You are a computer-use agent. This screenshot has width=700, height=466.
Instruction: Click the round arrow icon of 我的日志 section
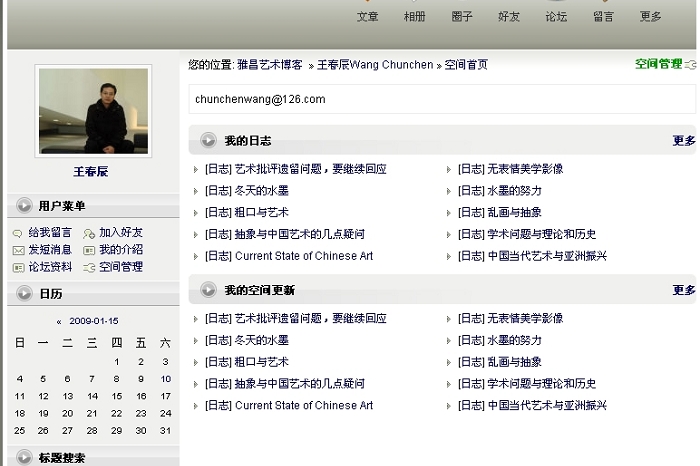pyautogui.click(x=208, y=141)
